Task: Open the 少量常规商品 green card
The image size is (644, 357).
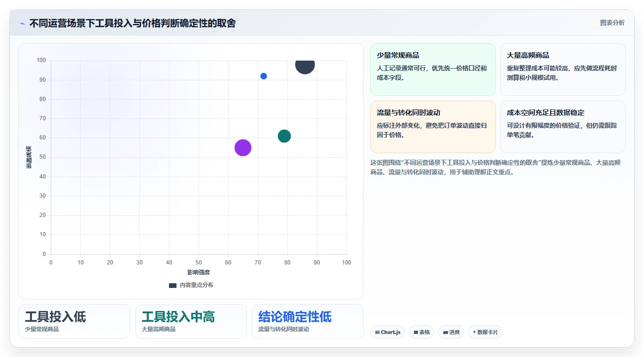Action: coord(433,70)
